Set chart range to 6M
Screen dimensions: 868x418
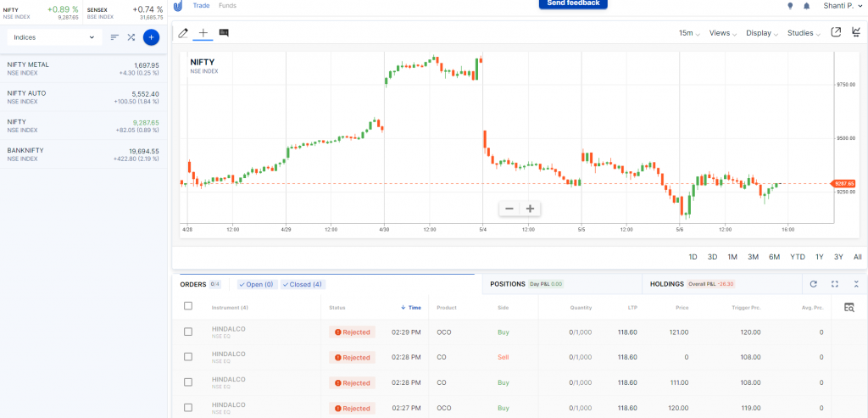pyautogui.click(x=774, y=257)
